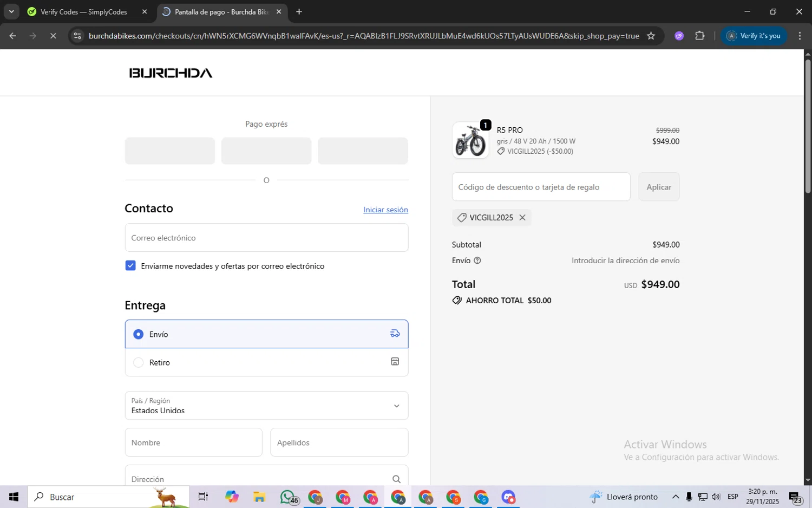Switch to Pantalla de pago Burchda tab
This screenshot has height=508, width=812.
click(222, 11)
